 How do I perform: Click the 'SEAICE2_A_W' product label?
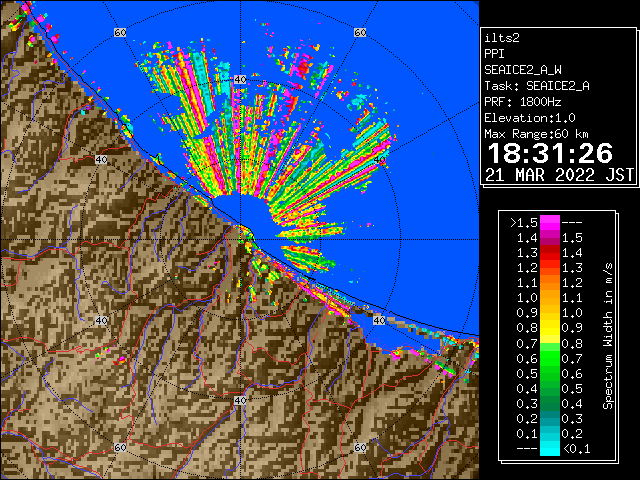point(523,70)
